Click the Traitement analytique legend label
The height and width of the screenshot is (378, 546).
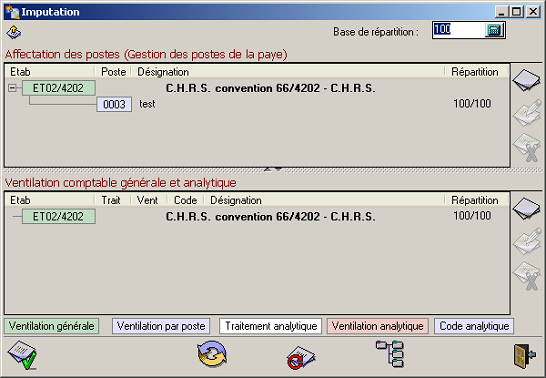click(271, 326)
